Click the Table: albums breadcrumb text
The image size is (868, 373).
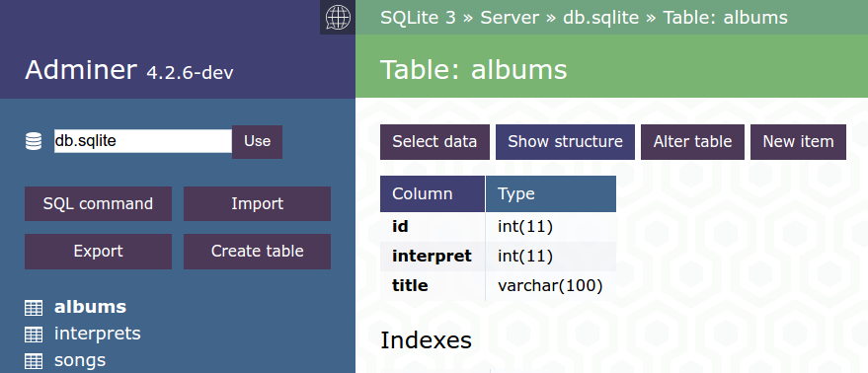coord(725,18)
